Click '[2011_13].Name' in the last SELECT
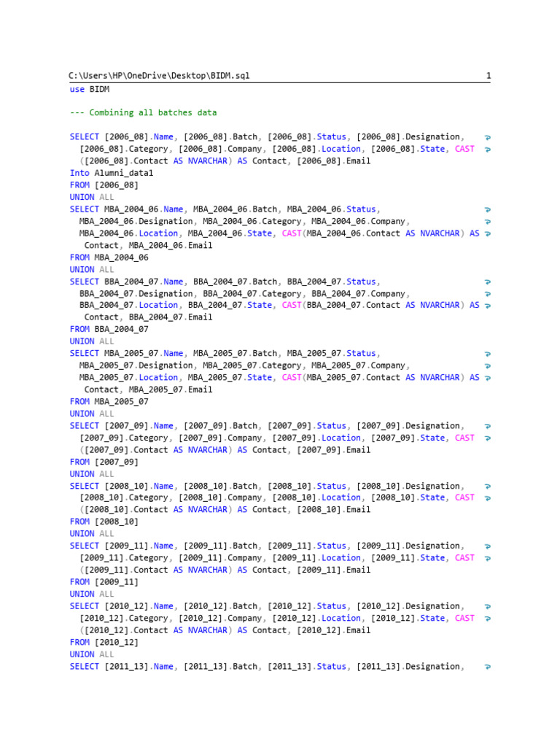Viewport: 560px width, 747px height. pyautogui.click(x=139, y=667)
